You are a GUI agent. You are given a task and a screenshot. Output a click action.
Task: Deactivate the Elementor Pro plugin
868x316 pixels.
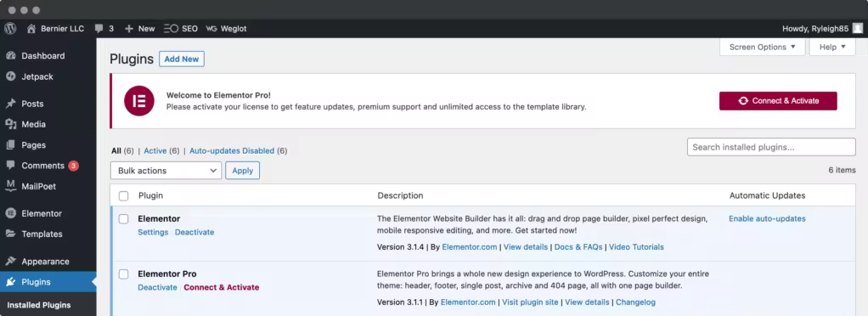[x=158, y=287]
